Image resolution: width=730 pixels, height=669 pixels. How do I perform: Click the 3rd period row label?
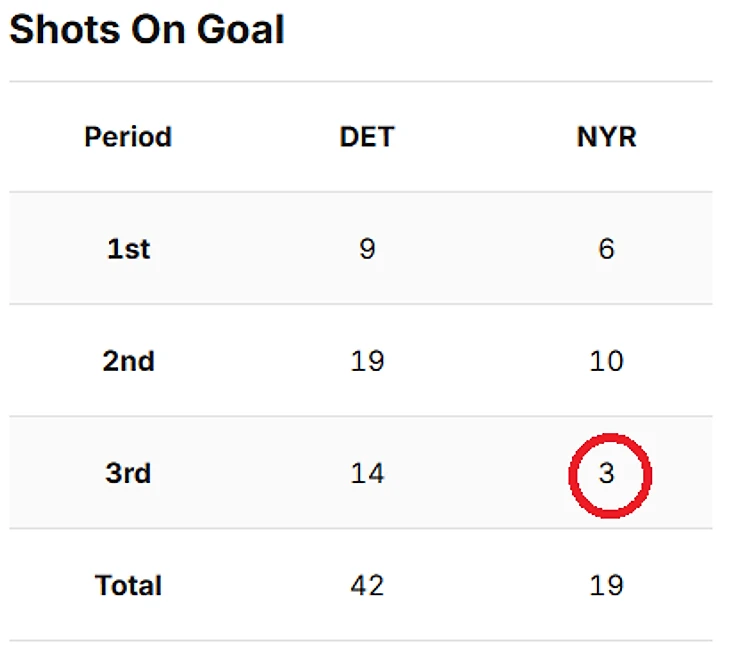pyautogui.click(x=128, y=473)
